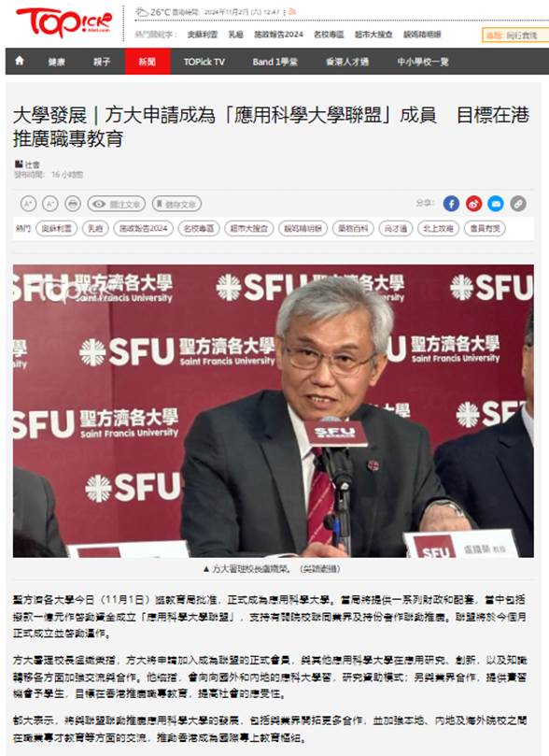549x756 pixels.
Task: Share the article on Facebook
Action: [451, 204]
